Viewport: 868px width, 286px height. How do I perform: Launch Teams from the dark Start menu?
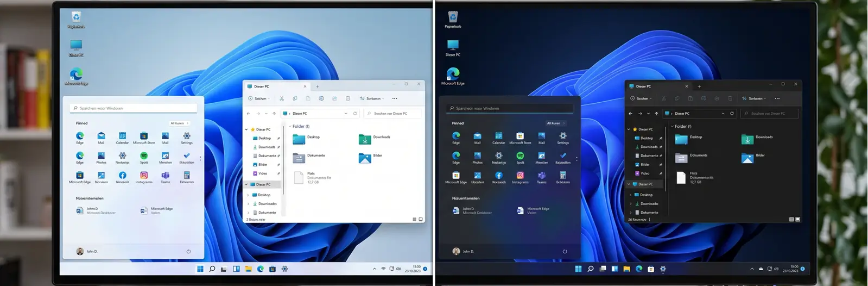(x=541, y=177)
